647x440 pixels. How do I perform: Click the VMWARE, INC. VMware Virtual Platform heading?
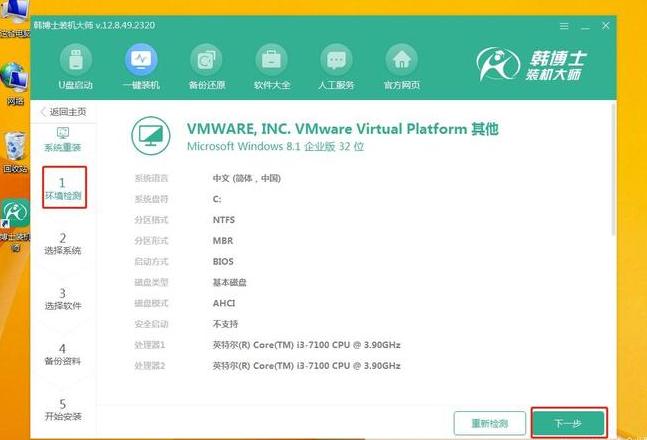[342, 129]
